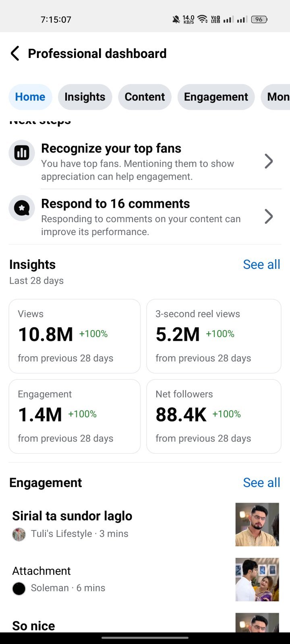Image resolution: width=290 pixels, height=644 pixels.
Task: Open thumbnail beside the Attachment comment
Action: click(x=257, y=580)
